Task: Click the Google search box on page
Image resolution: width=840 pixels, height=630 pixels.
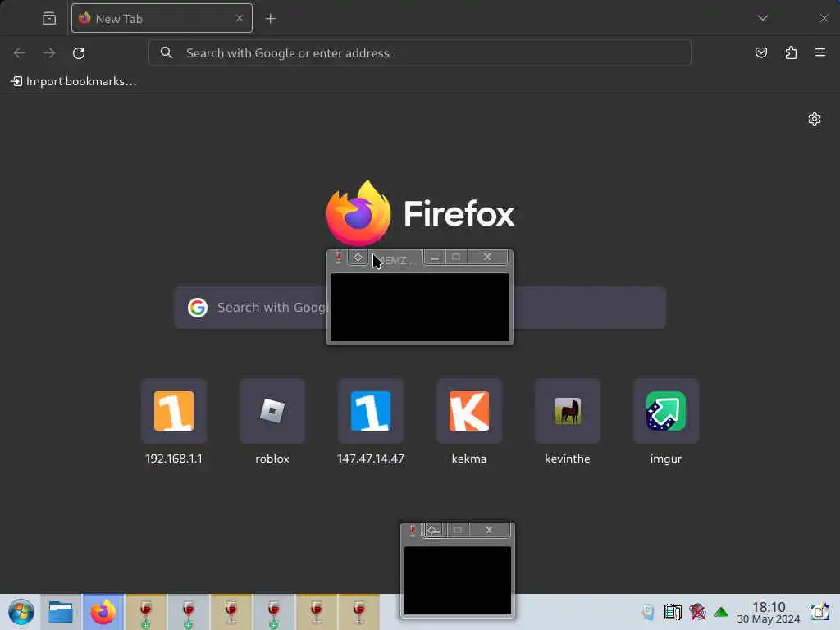Action: 420,308
